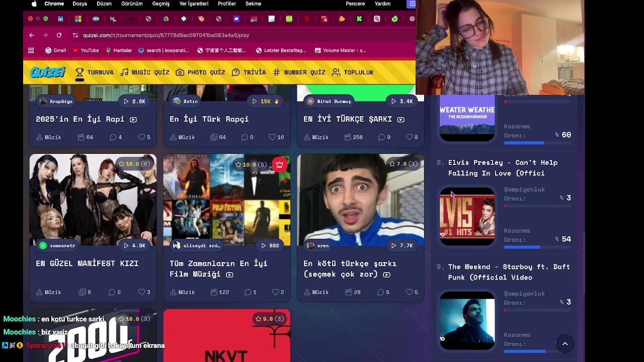Click the Arap8iga author badge
644x362 pixels.
click(56, 101)
